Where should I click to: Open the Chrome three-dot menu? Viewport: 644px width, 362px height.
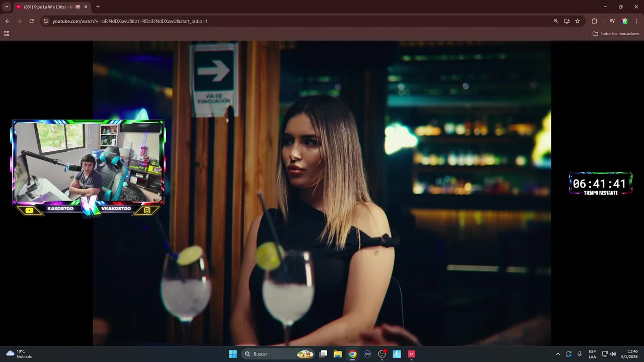click(x=637, y=21)
